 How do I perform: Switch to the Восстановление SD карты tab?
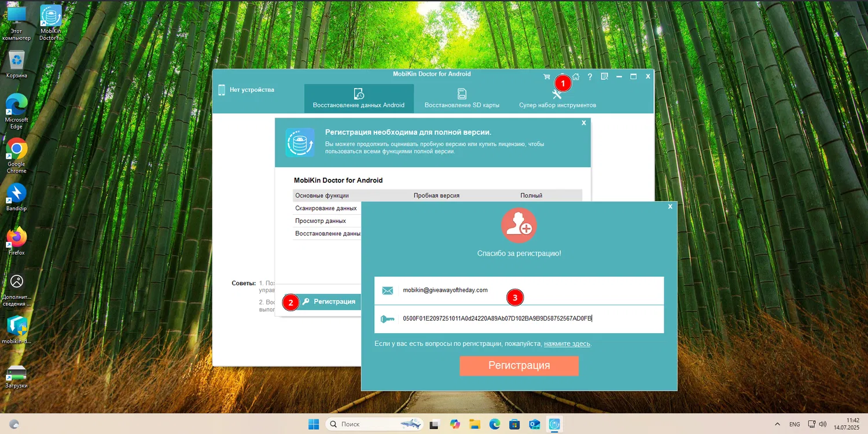click(x=462, y=97)
